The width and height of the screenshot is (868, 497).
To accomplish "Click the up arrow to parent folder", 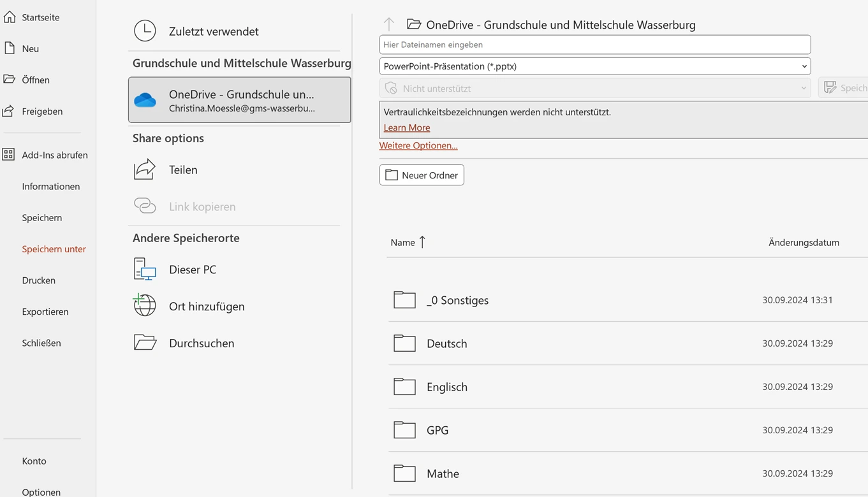I will (x=389, y=25).
